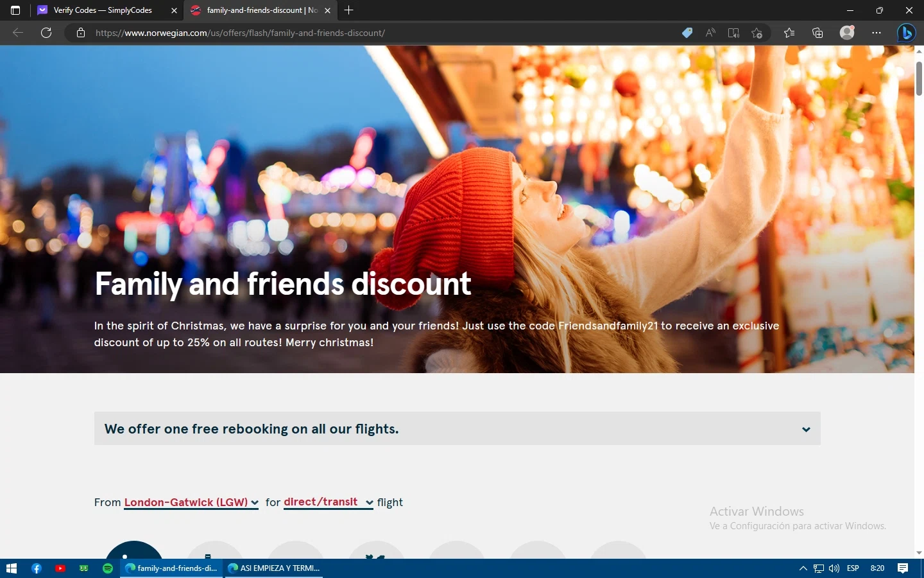Go back to previous page
The width and height of the screenshot is (924, 578).
[x=18, y=33]
